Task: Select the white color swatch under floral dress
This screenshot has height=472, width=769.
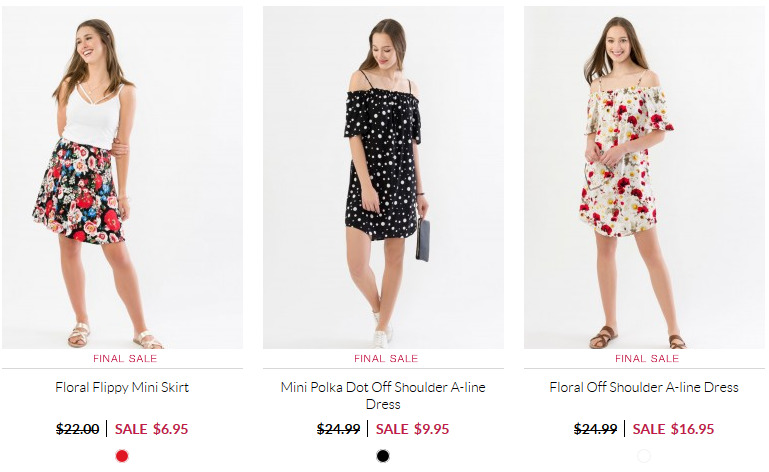Action: pos(644,456)
